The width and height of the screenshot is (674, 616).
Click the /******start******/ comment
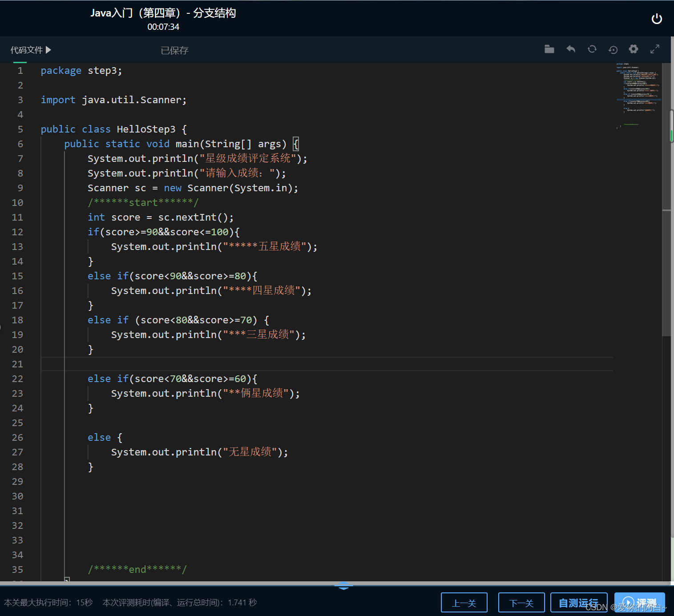[143, 202]
